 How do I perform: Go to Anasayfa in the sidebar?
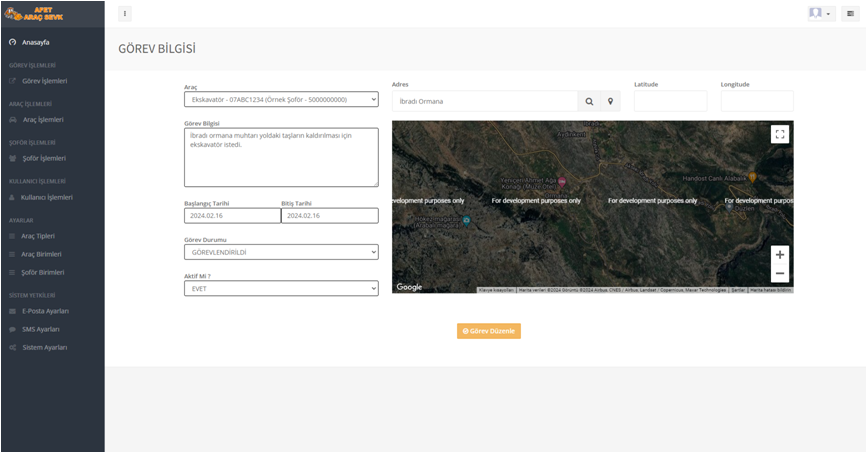36,42
